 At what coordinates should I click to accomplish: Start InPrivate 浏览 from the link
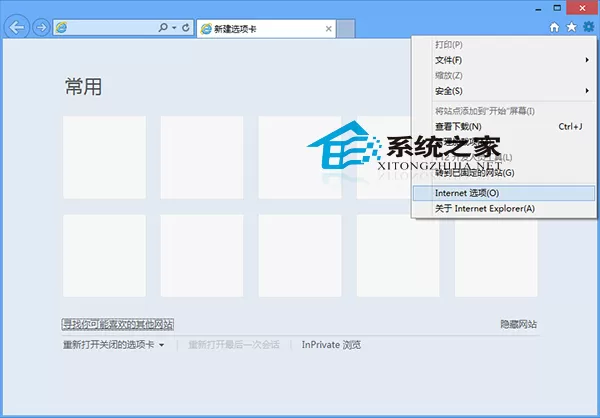click(x=331, y=345)
